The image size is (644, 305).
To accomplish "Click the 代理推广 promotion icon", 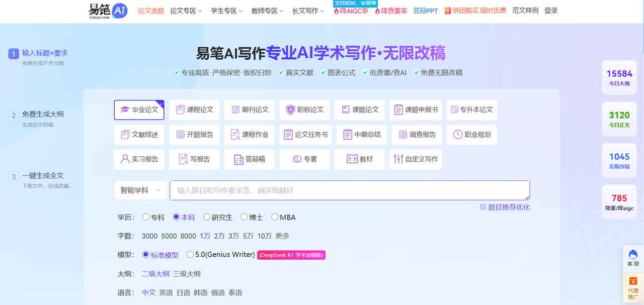I will click(x=633, y=281).
